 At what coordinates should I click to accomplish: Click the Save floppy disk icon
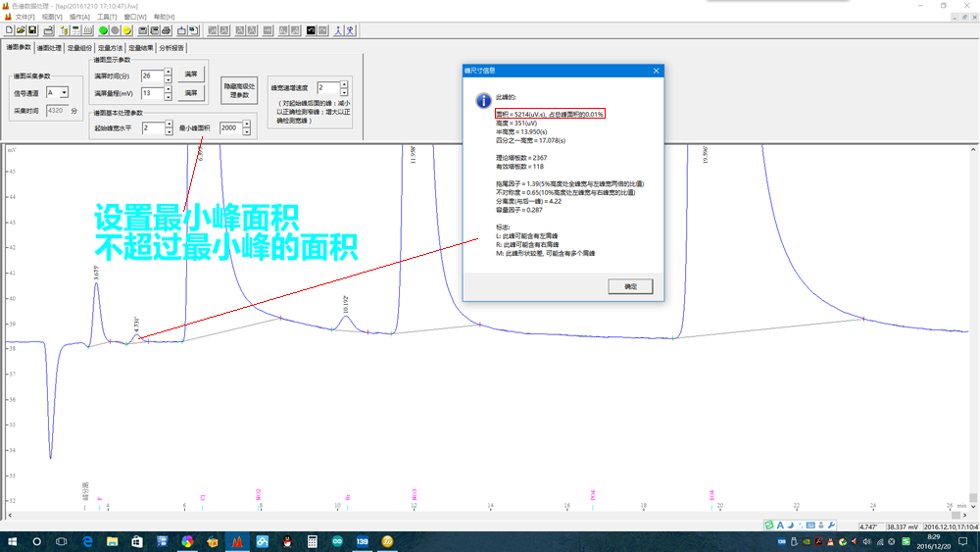point(32,30)
